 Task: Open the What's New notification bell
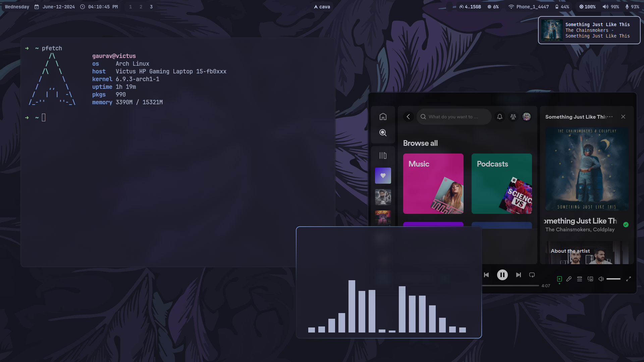coord(500,117)
